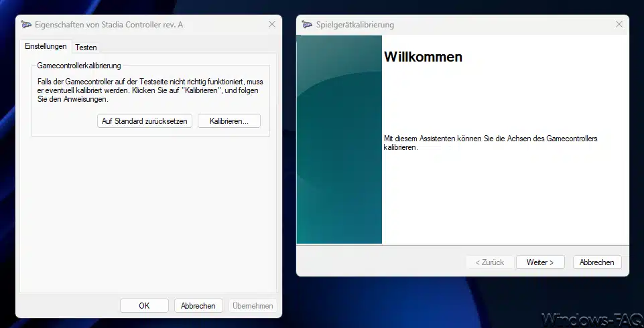The height and width of the screenshot is (328, 644).
Task: Cancel the Spielgerätkalibrierung wizard with Abbrechen
Action: coord(597,262)
